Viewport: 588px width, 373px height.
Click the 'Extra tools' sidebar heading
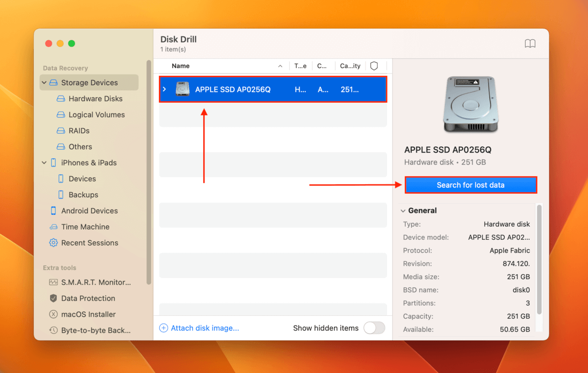pyautogui.click(x=60, y=268)
